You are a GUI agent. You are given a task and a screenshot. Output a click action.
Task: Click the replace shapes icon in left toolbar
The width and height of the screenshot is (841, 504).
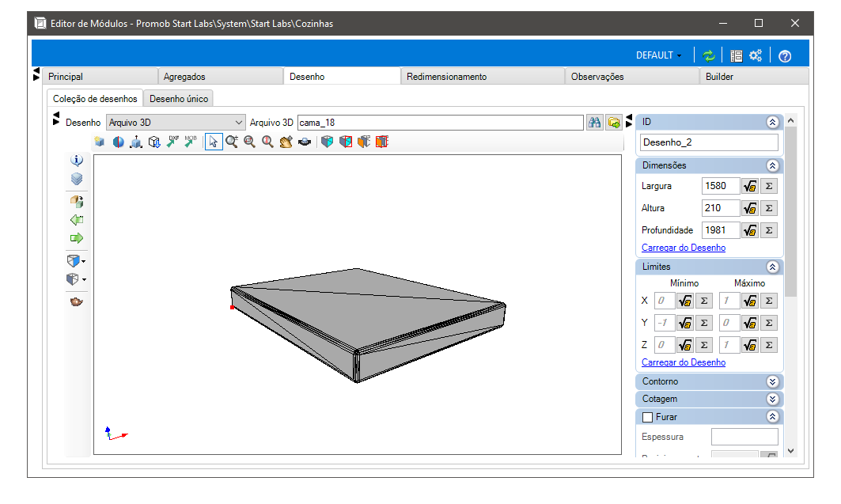[77, 202]
